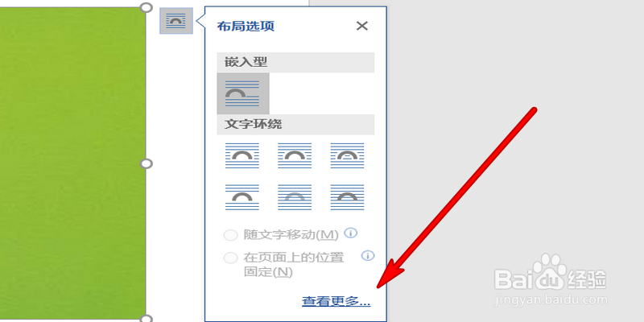Select the Behind Text wrapping icon

point(295,197)
